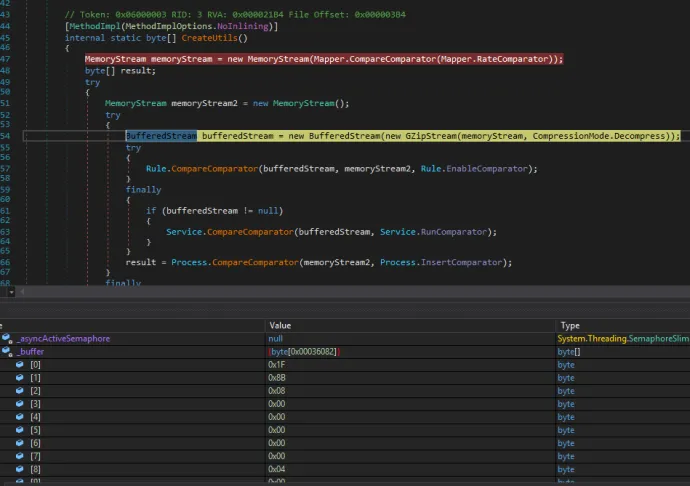Select array element [0] name
Viewport: 690px width, 486px height.
click(x=35, y=364)
